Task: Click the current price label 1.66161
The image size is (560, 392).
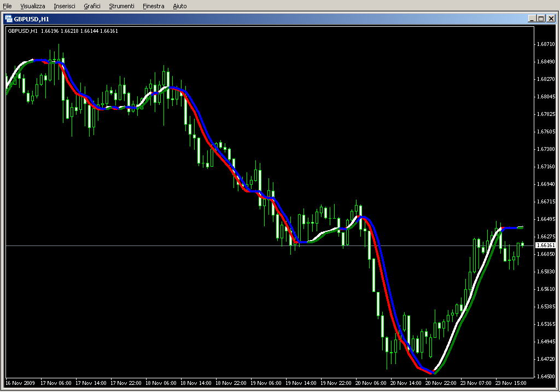Action: [546, 245]
